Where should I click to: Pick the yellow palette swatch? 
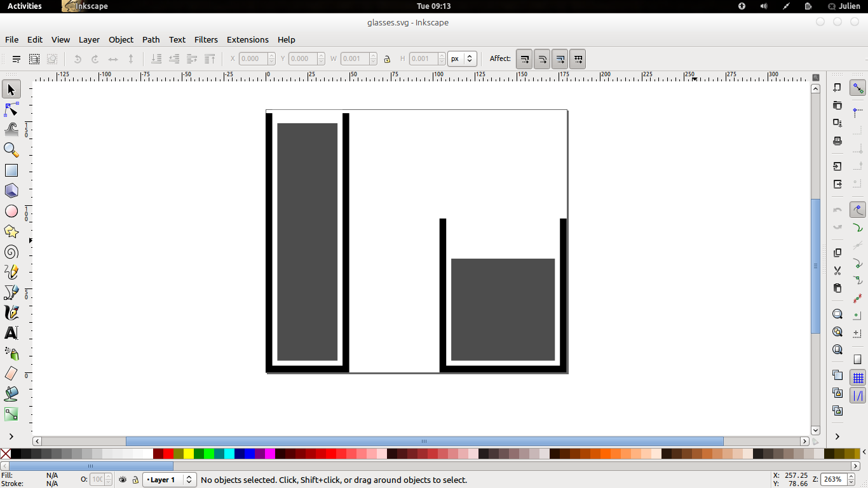[189, 454]
